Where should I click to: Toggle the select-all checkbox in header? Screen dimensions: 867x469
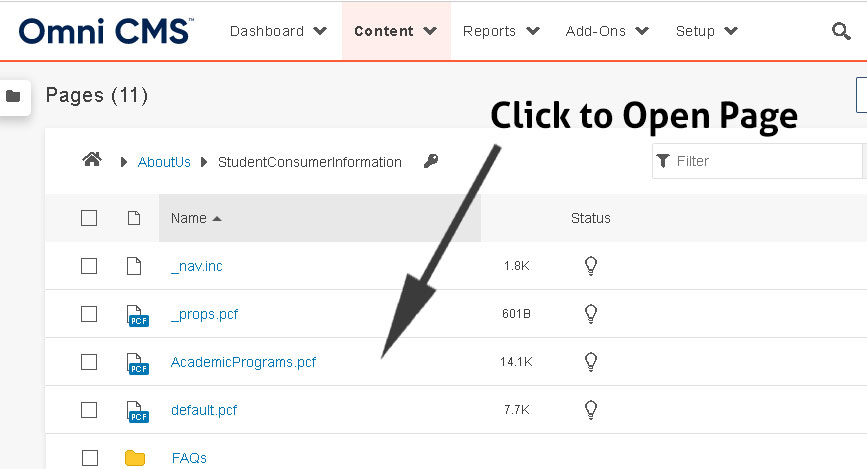pyautogui.click(x=89, y=218)
